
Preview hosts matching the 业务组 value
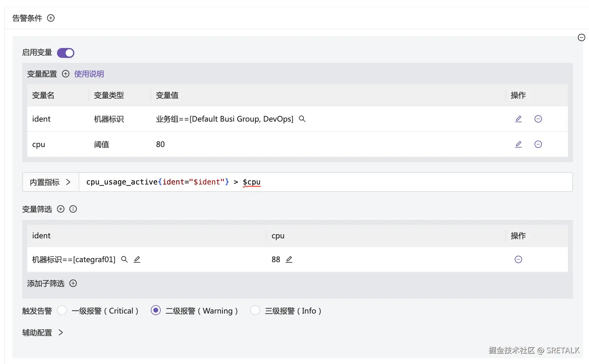point(302,119)
